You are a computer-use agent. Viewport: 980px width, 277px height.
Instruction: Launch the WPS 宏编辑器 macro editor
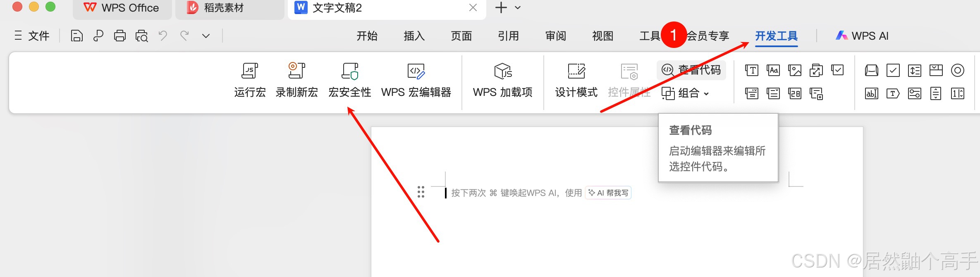click(x=416, y=81)
